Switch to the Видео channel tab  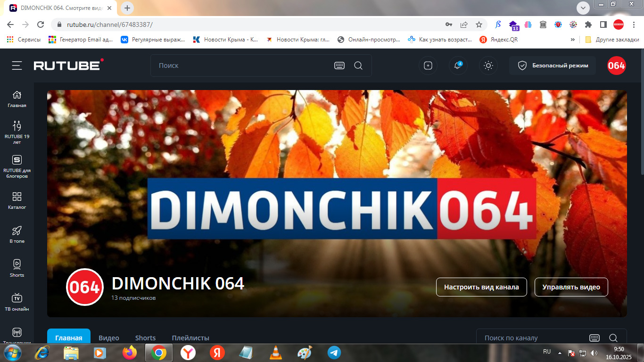(x=109, y=338)
